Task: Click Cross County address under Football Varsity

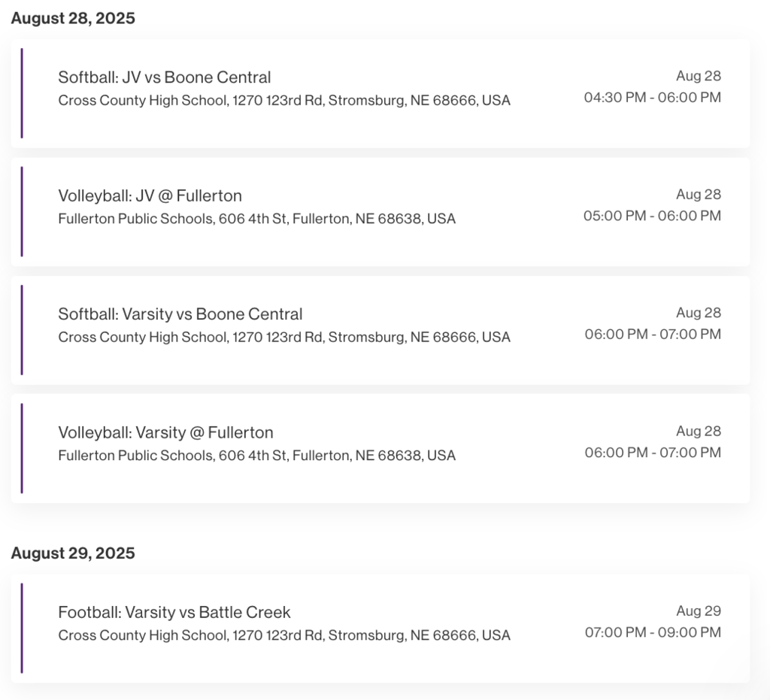Action: [284, 635]
